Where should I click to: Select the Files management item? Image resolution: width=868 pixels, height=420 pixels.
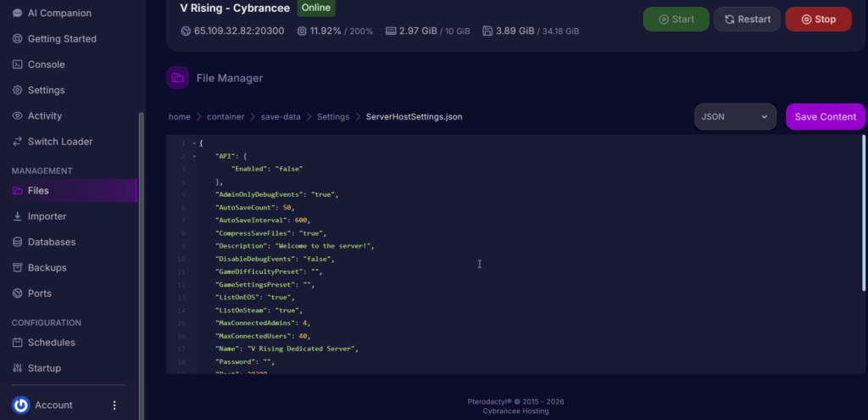(74, 191)
